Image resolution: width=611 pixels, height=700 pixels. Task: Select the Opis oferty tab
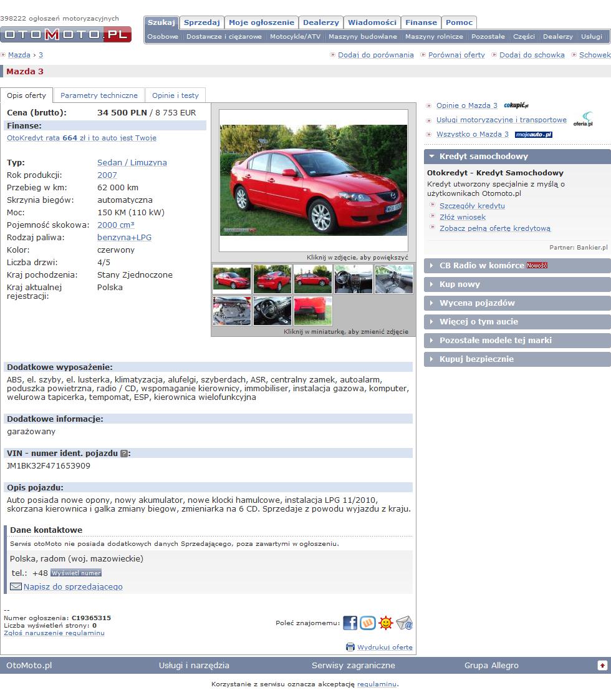(x=26, y=95)
